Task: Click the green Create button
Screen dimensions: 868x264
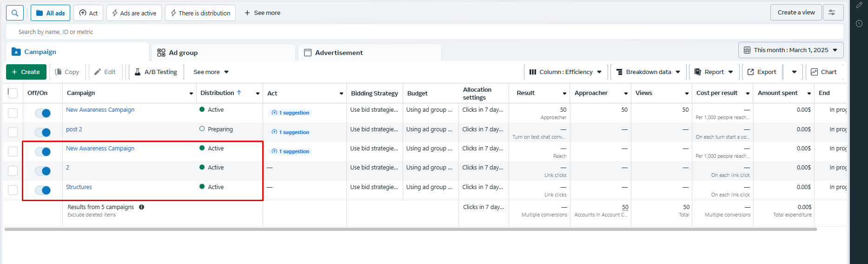Action: (26, 72)
